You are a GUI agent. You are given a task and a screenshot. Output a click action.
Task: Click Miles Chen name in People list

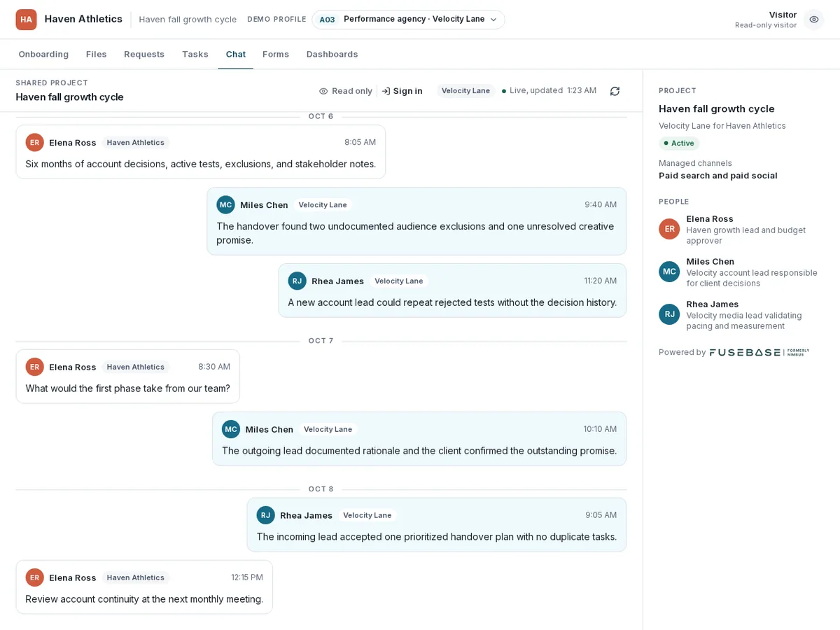[710, 262]
